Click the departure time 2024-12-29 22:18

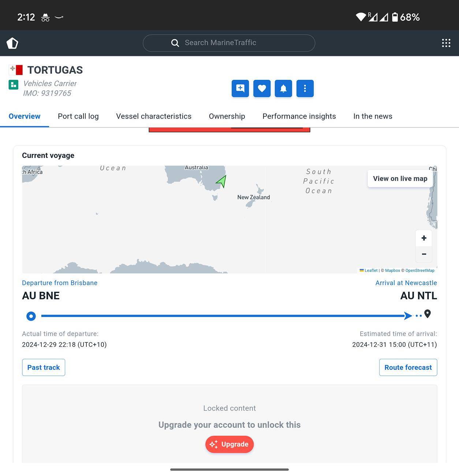[x=64, y=345]
